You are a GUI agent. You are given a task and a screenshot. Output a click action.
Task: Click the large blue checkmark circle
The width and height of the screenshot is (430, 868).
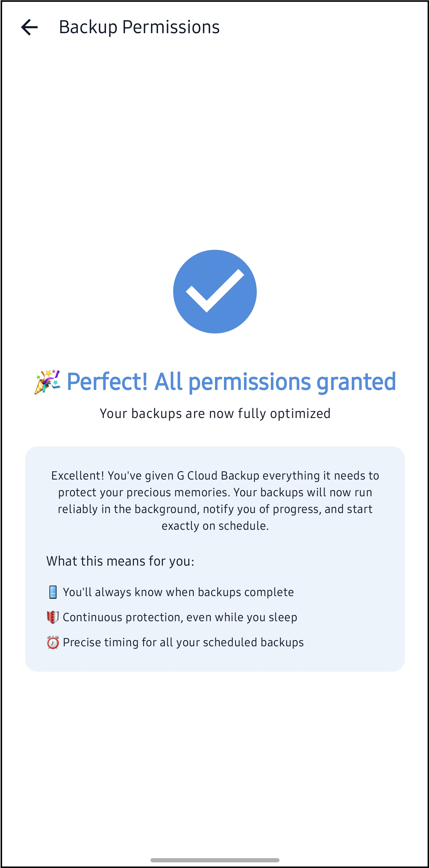click(215, 291)
